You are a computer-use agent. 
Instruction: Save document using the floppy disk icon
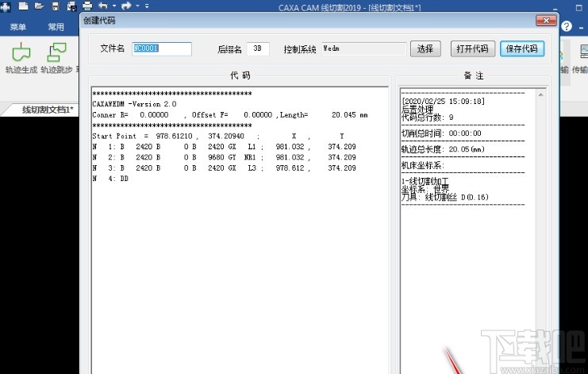click(x=56, y=6)
